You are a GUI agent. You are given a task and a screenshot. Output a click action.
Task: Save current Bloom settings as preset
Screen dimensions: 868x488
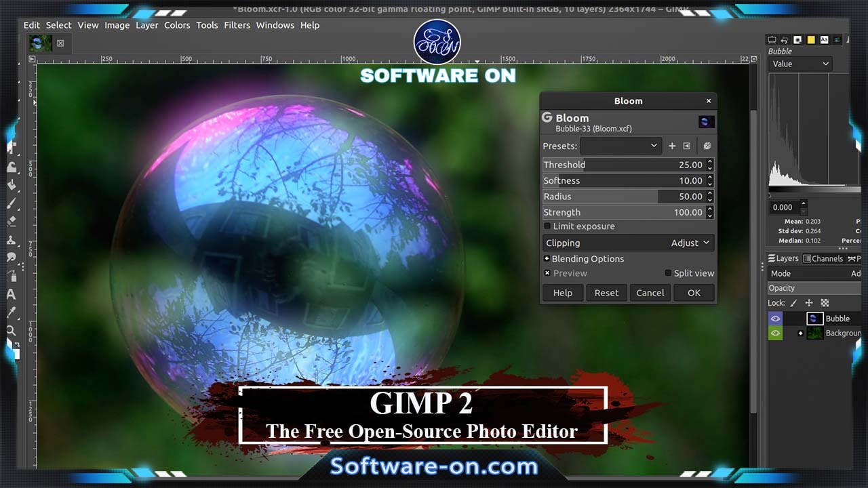(672, 146)
